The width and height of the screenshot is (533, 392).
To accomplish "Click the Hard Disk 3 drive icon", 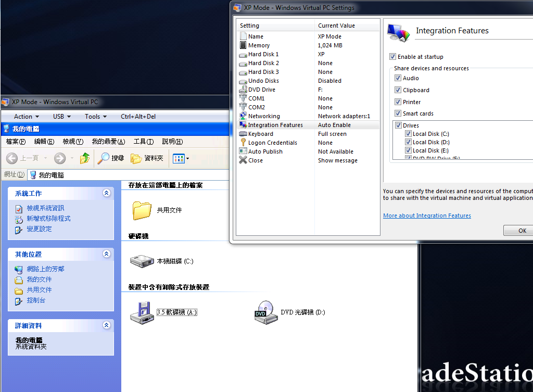I will (x=243, y=72).
